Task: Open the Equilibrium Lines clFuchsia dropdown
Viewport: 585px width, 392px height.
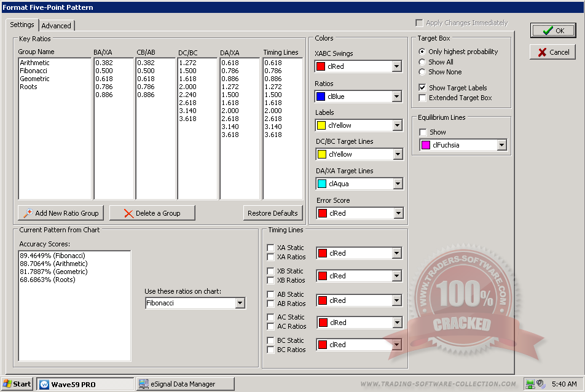Action: point(501,145)
